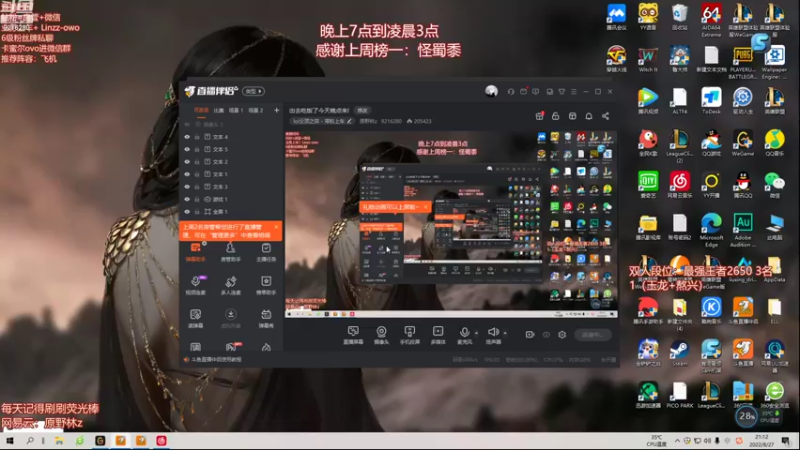Hide the 文本 5 source layer
Screen dimensions: 800x450
[187, 149]
